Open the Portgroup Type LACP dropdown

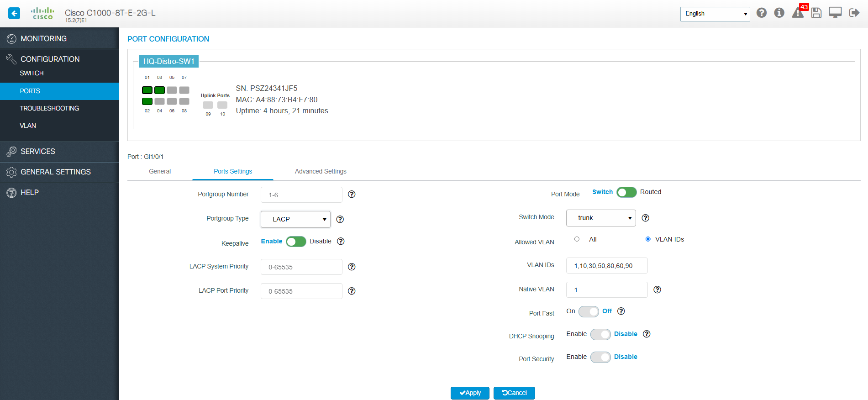(295, 219)
